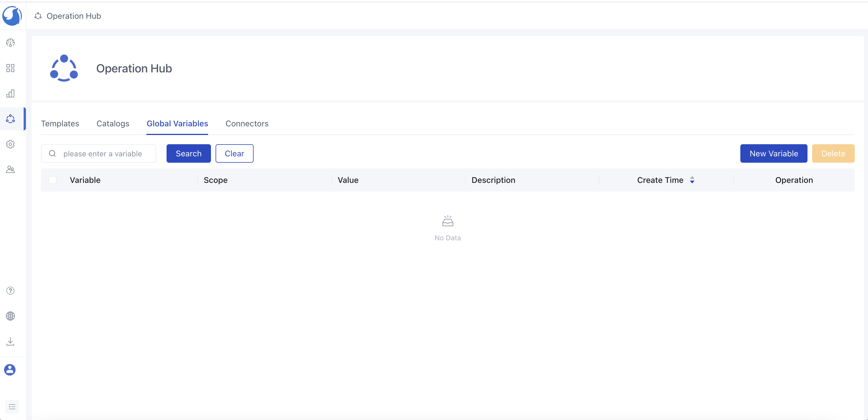Select the globe/language icon
This screenshot has width=868, height=420.
point(10,316)
